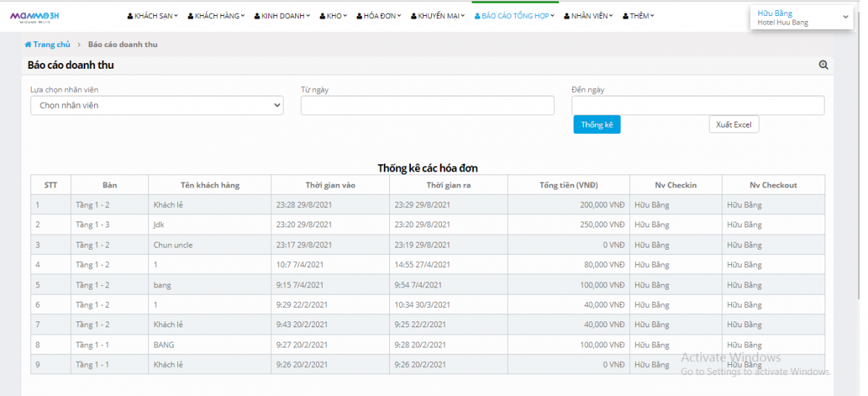Open the KHO menu
868x396 pixels.
333,16
